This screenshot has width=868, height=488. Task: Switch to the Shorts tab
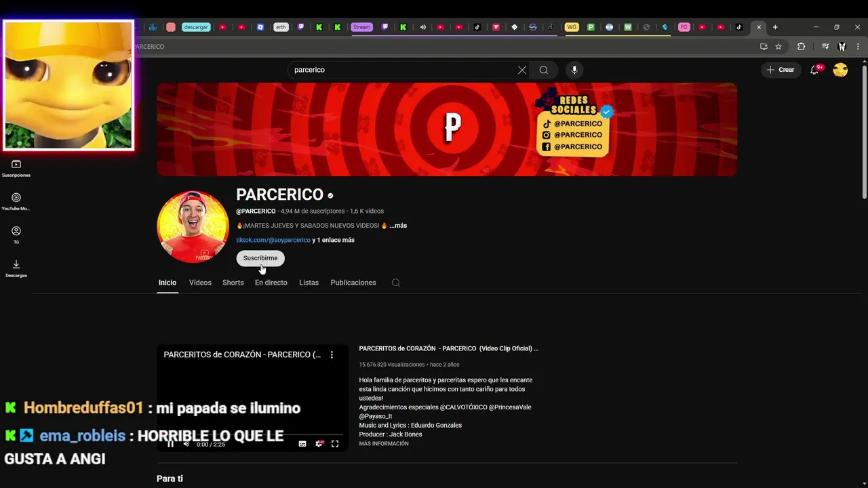pos(233,283)
